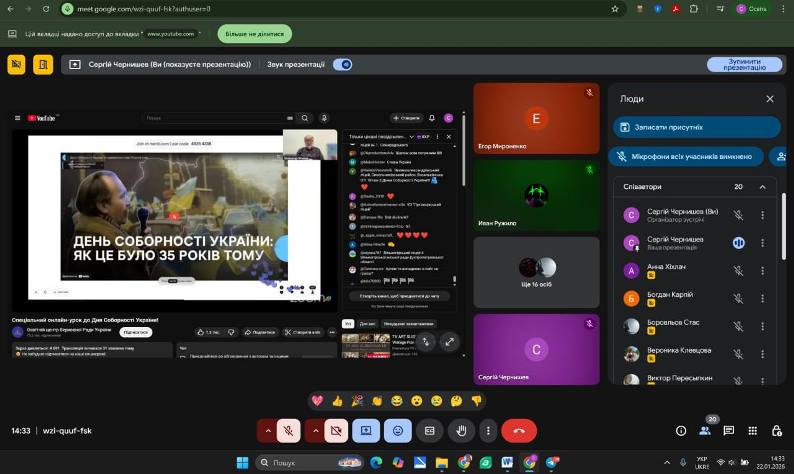Image resolution: width=794 pixels, height=474 pixels.
Task: Collapse the contributors section chevron
Action: tap(762, 187)
